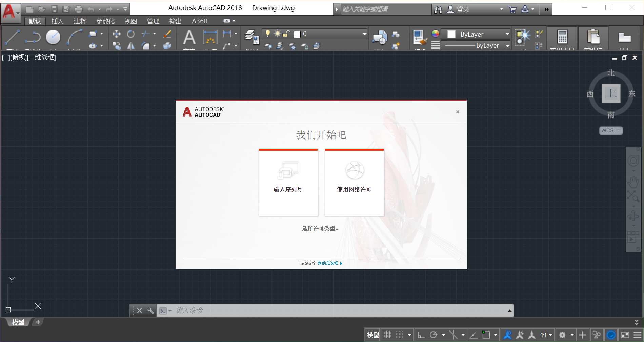This screenshot has height=342, width=644.
Task: Select the Dimension tool icon
Action: pos(210,37)
